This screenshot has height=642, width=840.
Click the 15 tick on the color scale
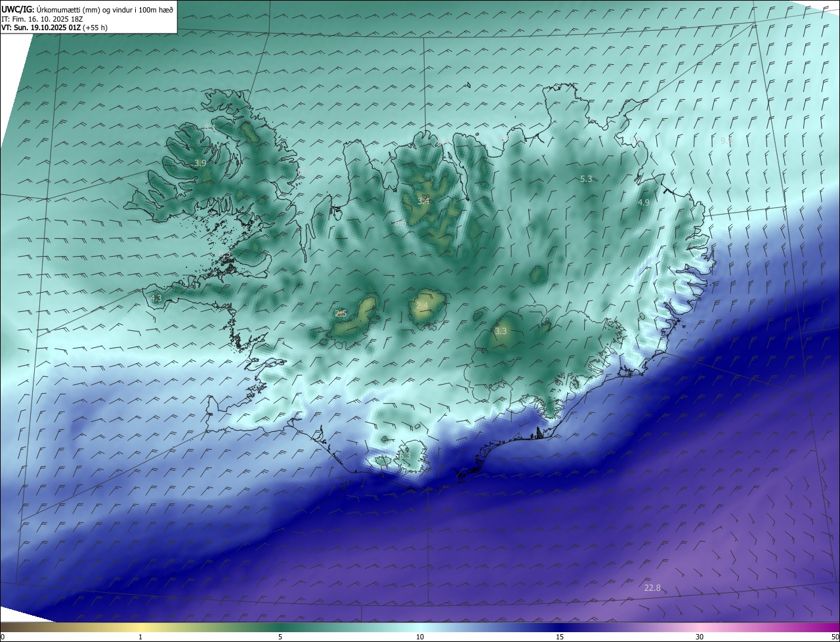coord(560,637)
